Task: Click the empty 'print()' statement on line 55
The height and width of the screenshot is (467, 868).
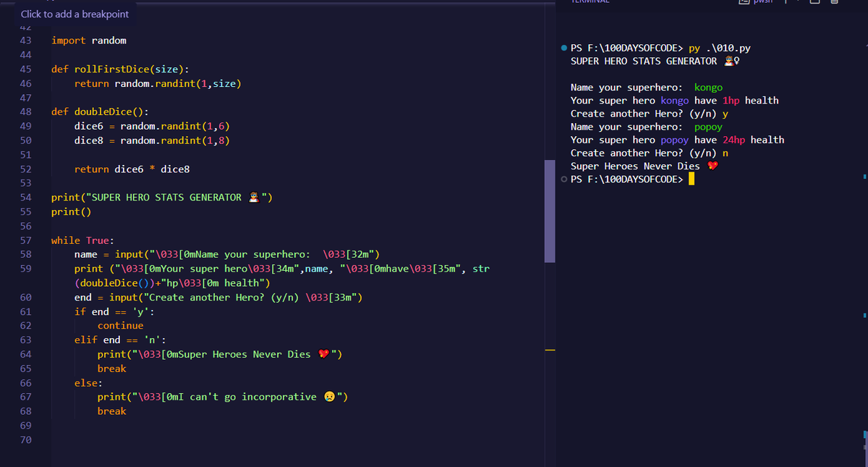Action: 72,211
